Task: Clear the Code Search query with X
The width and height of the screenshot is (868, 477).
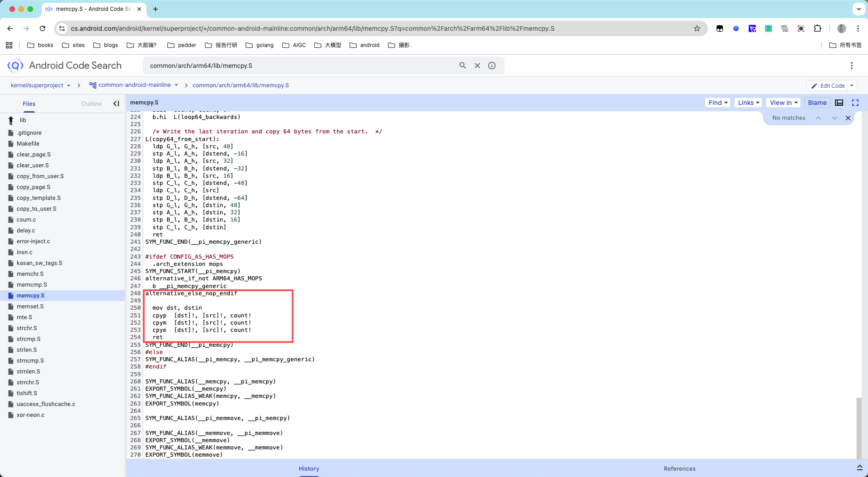Action: (477, 66)
